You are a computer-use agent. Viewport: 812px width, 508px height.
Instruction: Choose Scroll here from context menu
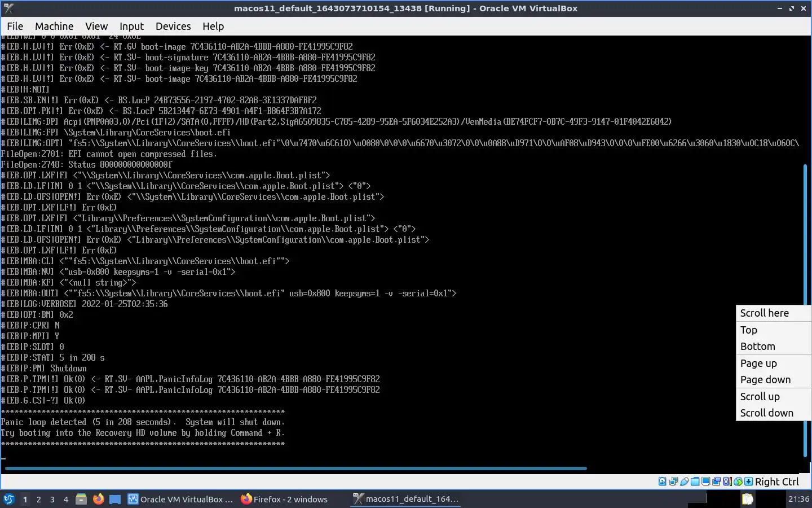click(774, 313)
